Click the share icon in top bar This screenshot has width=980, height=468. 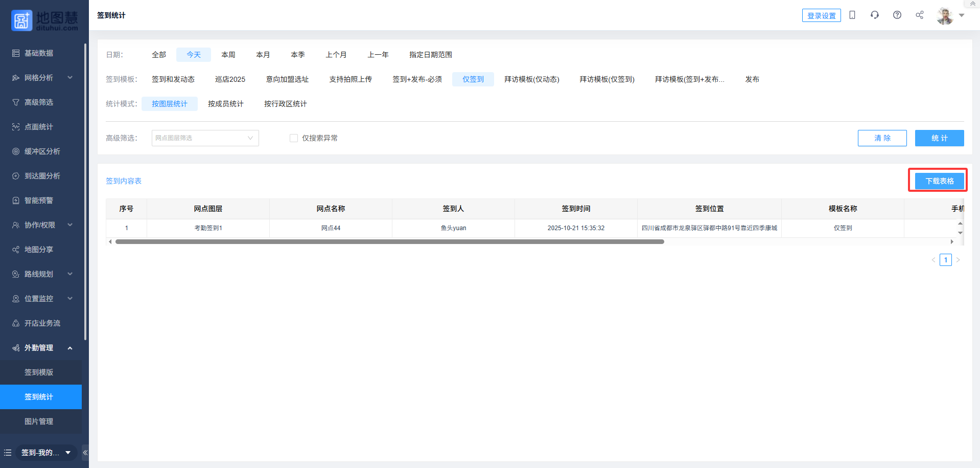click(919, 15)
